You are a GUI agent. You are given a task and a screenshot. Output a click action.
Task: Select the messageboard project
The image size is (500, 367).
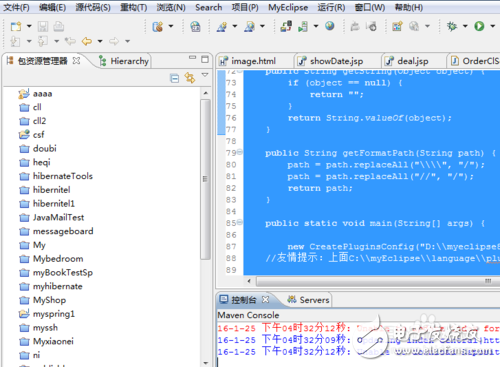(x=56, y=231)
